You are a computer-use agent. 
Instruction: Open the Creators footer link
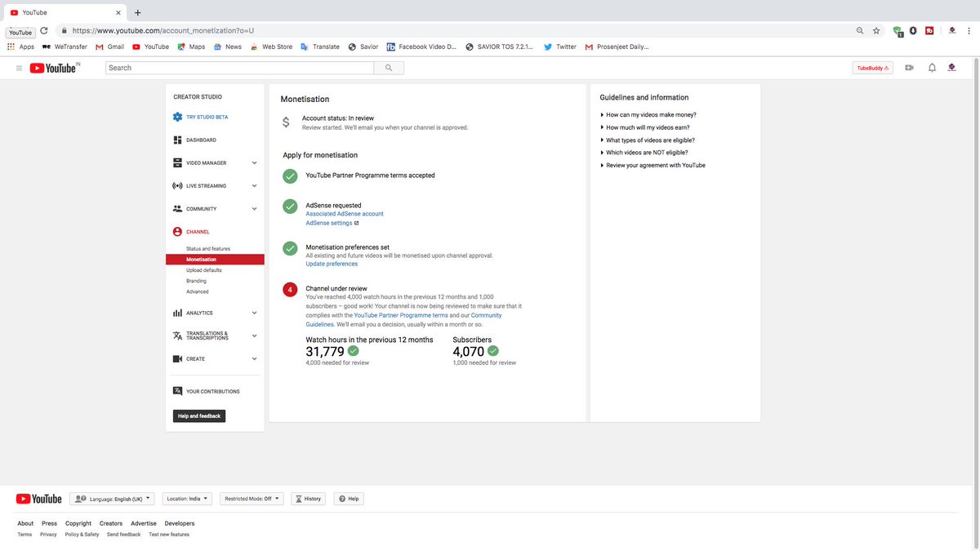coord(111,523)
